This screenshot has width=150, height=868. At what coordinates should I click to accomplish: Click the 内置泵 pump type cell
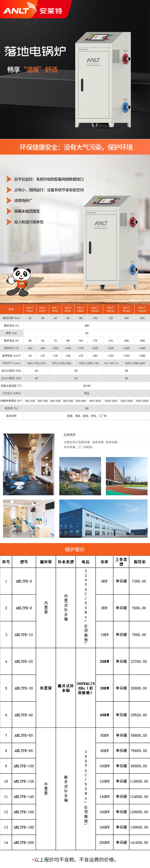(46, 608)
